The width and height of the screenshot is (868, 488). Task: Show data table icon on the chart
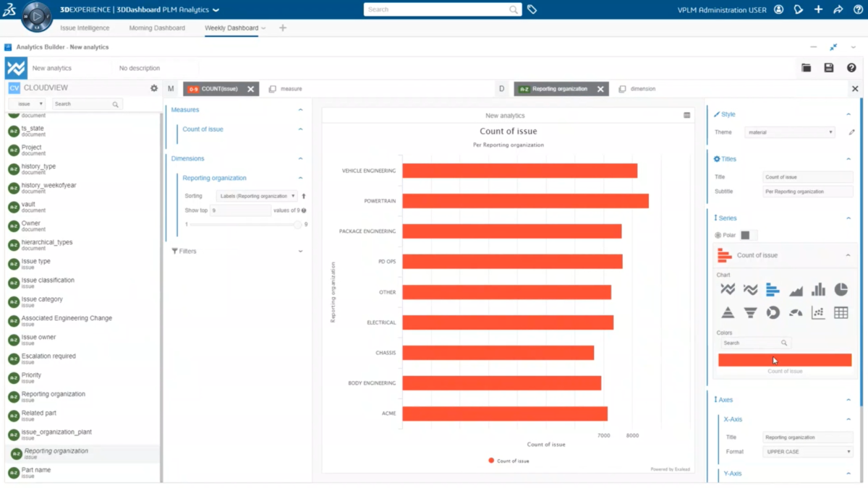[687, 116]
